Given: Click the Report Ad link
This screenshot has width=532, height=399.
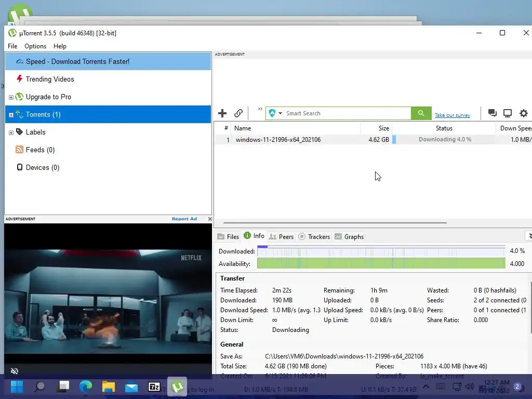Looking at the screenshot, I should (x=184, y=219).
